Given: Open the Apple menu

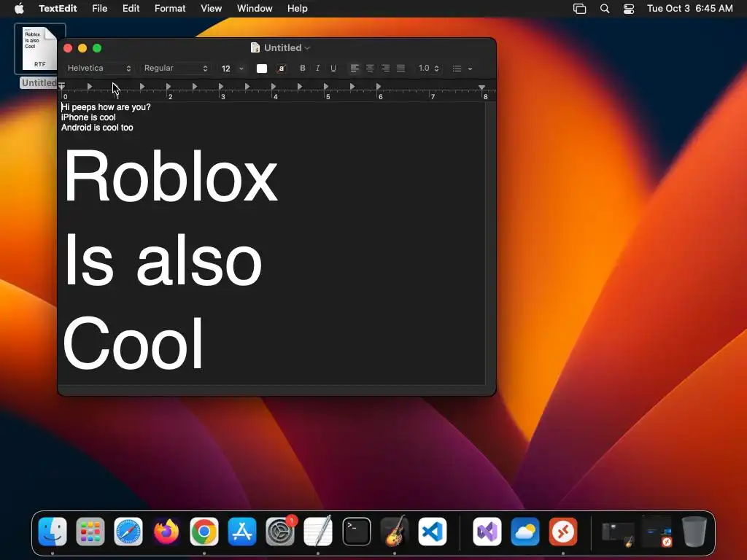Looking at the screenshot, I should [19, 8].
